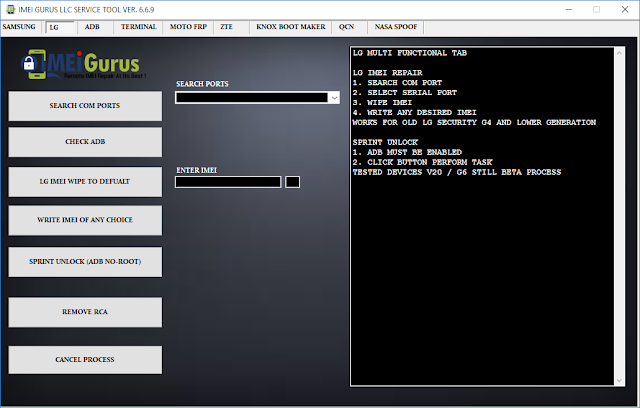Click 'SPRINT UNLOCK' heading in the log
Viewport: 640px width, 408px height.
pyautogui.click(x=385, y=142)
